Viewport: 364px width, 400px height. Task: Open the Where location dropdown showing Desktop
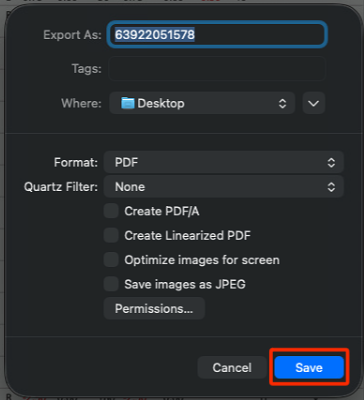coord(202,103)
